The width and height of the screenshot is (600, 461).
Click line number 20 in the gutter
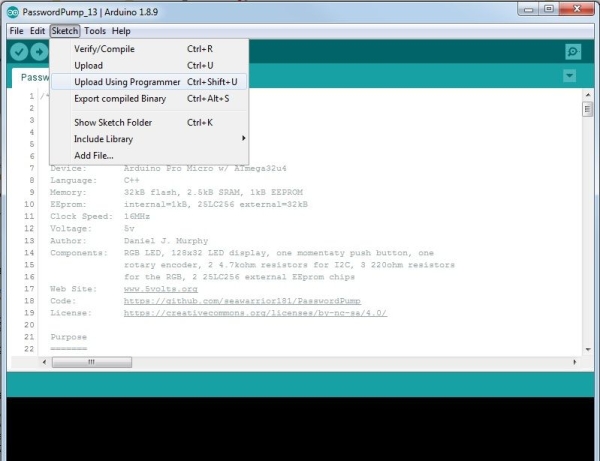29,325
